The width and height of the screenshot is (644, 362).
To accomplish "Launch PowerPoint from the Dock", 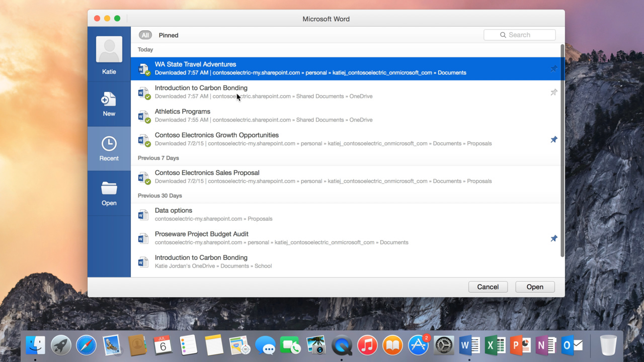I will pos(521,345).
